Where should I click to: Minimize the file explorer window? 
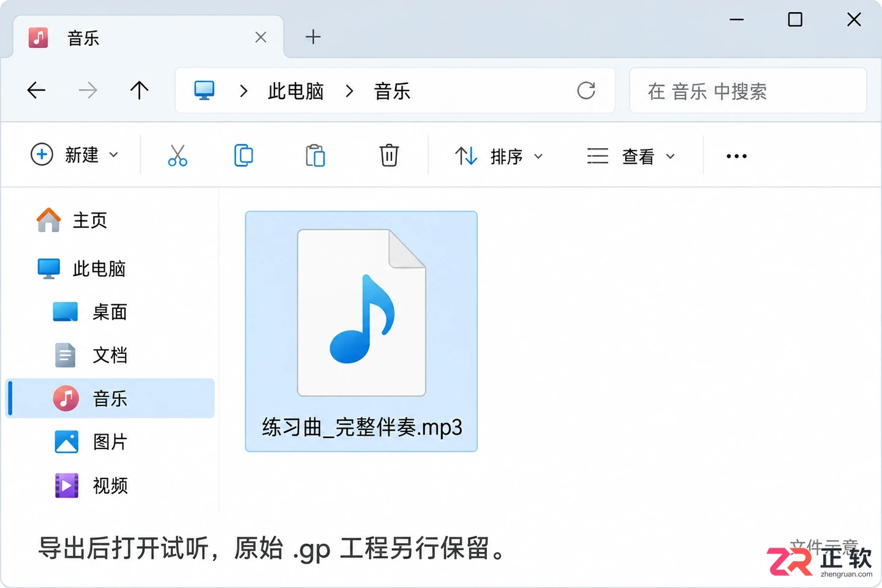click(737, 20)
